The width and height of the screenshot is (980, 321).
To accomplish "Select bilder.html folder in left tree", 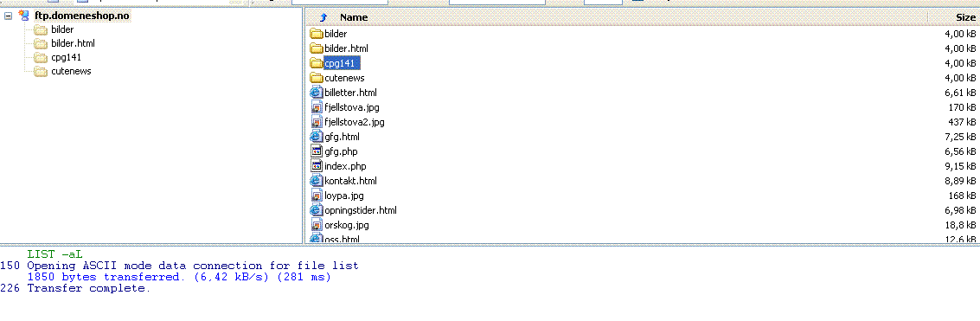I will coord(74,43).
